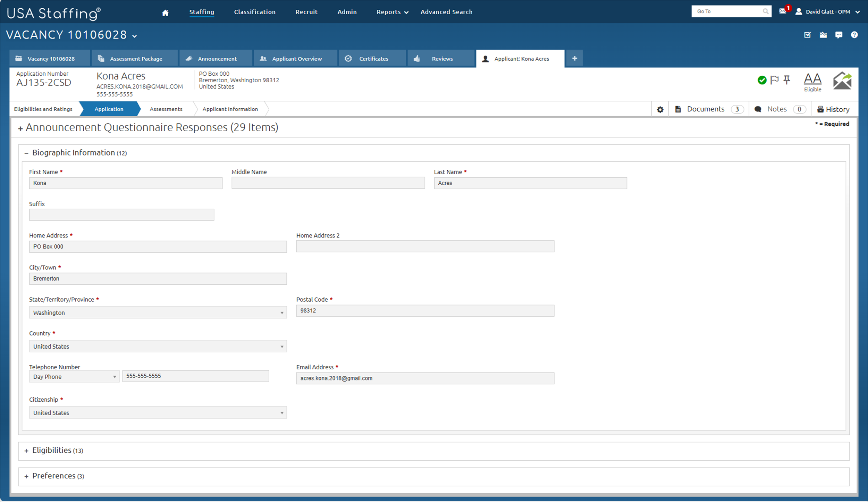Screen dimensions: 868x502
Task: Pin the applicant with the pushpin icon
Action: point(787,80)
